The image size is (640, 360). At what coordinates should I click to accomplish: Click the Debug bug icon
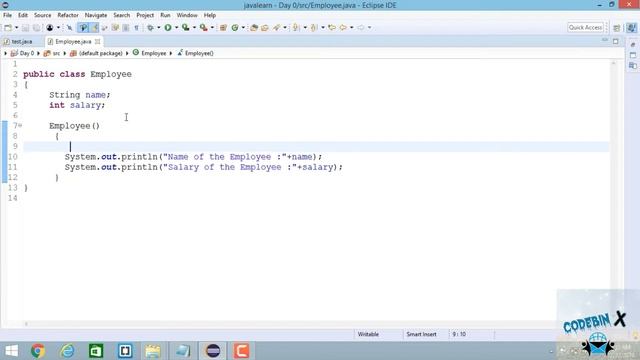(x=151, y=28)
